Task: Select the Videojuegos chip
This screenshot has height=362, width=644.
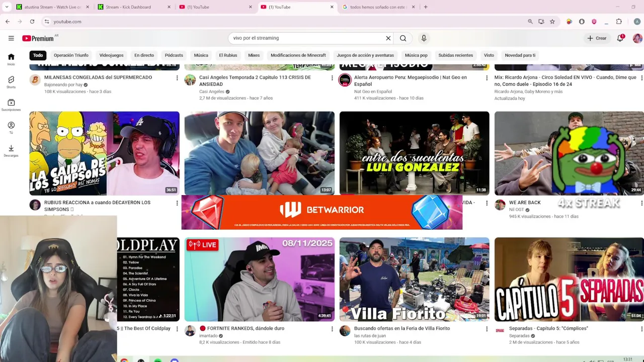Action: (x=111, y=55)
